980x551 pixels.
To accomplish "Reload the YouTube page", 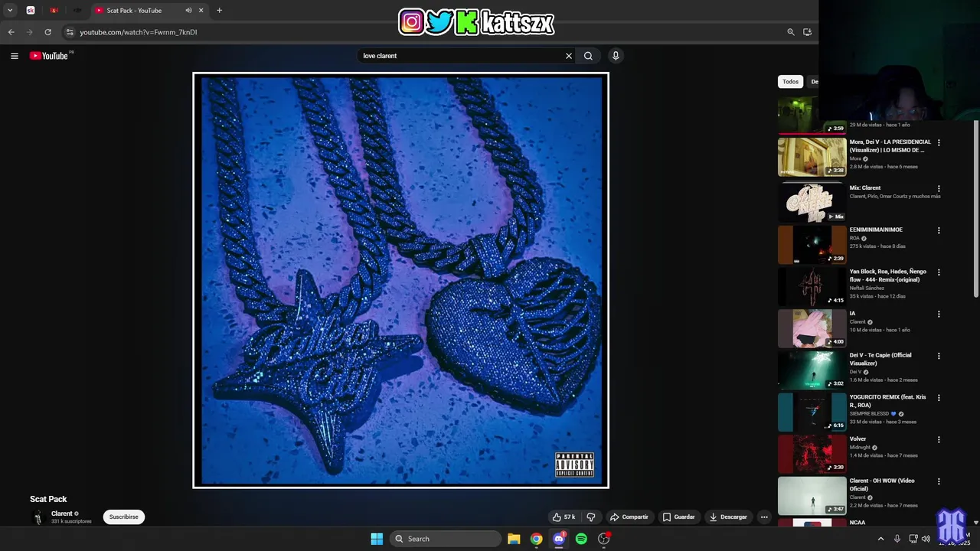I will (x=47, y=32).
